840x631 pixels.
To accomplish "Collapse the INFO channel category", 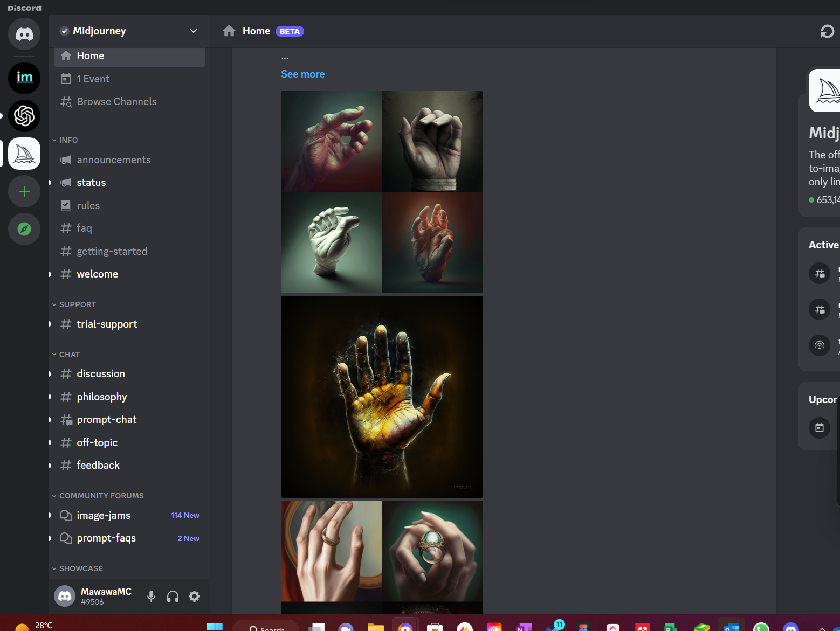I will [68, 140].
